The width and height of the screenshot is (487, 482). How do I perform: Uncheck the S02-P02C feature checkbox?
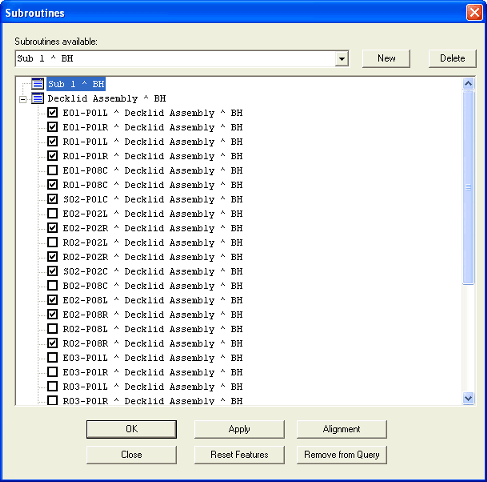52,271
